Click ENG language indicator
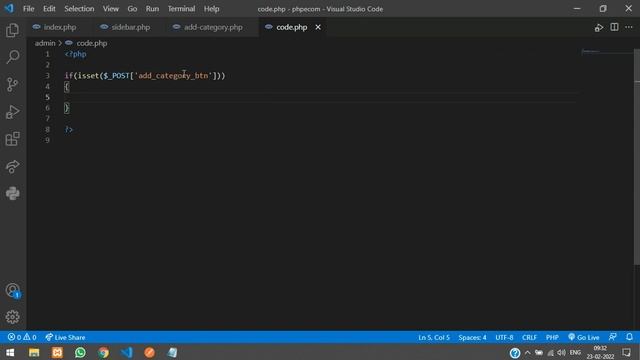Viewport: 640px width, 360px height. [x=575, y=353]
